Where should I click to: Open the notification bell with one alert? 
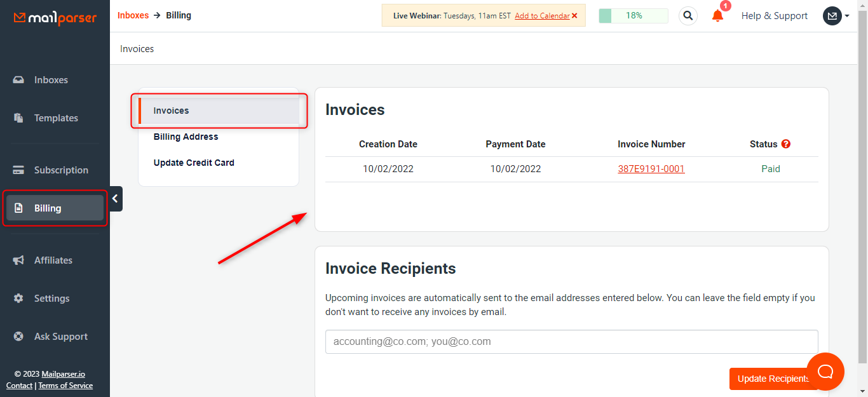717,16
